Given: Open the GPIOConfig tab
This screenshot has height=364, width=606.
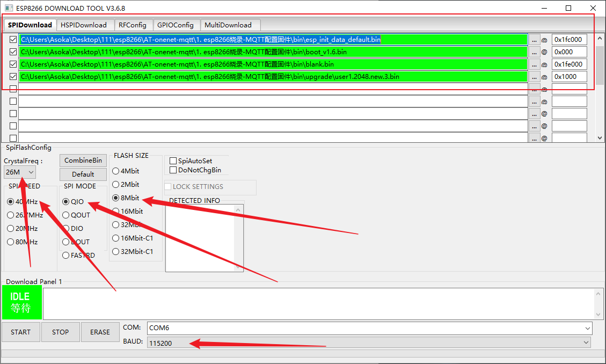Looking at the screenshot, I should pos(176,25).
